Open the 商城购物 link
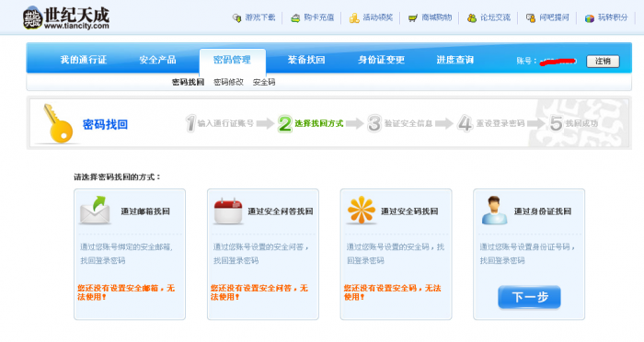 pyautogui.click(x=437, y=17)
